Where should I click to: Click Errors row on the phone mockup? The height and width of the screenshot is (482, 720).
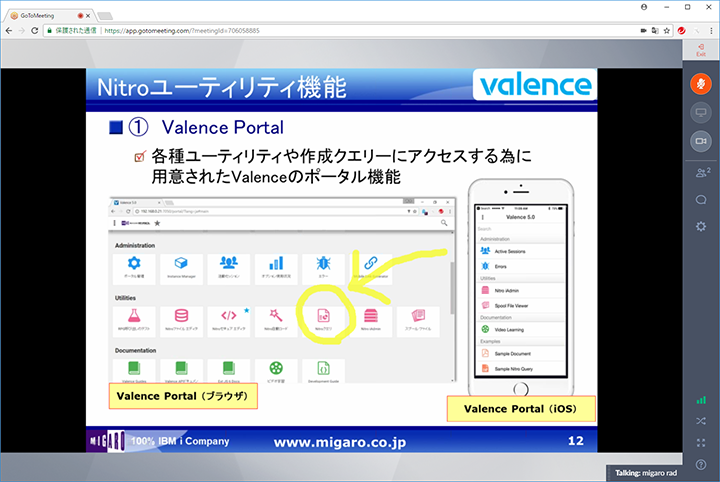tap(519, 266)
